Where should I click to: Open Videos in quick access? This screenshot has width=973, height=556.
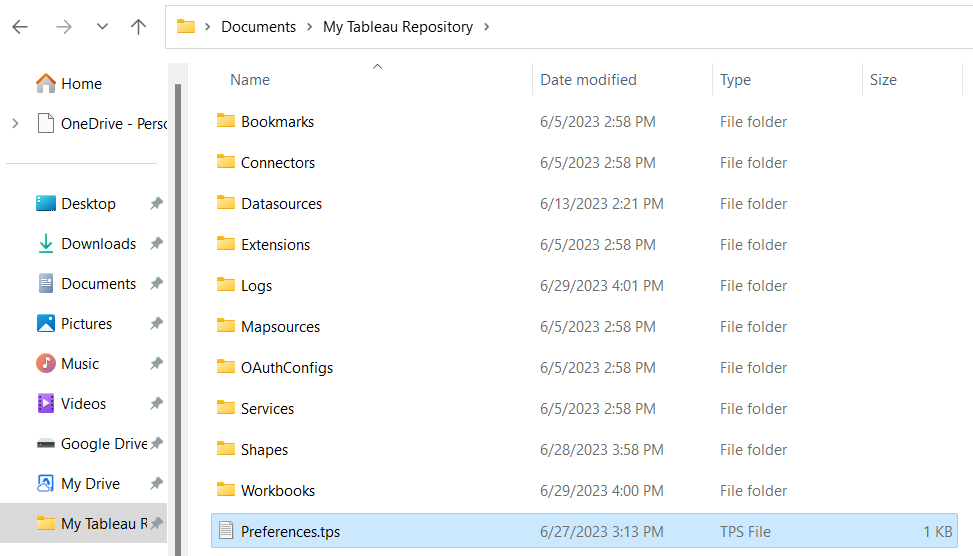(x=83, y=403)
